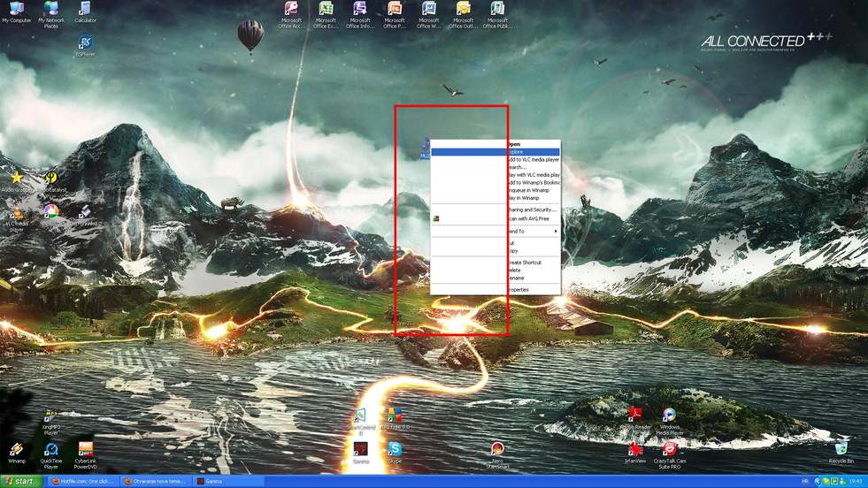868x488 pixels.
Task: Choose Play in Winamp
Action: tap(495, 198)
